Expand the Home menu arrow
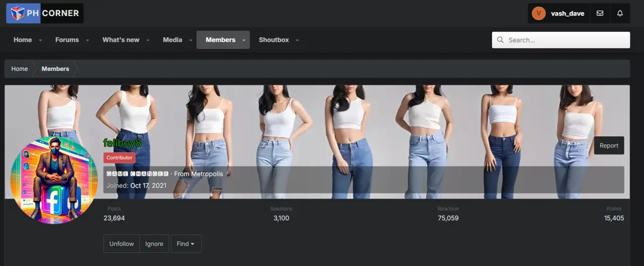 coord(40,40)
